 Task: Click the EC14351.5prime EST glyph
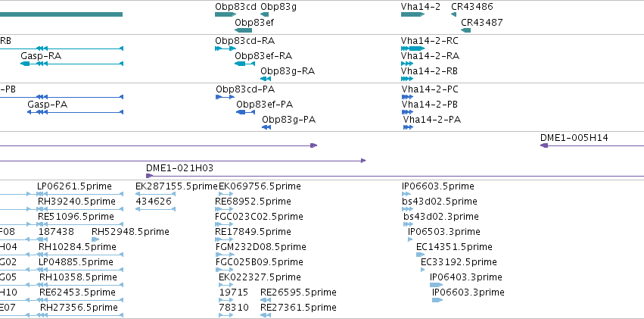420,255
